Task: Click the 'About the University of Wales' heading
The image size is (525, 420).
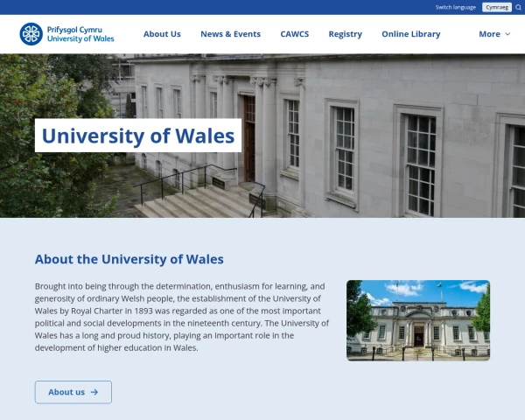Action: pos(129,259)
